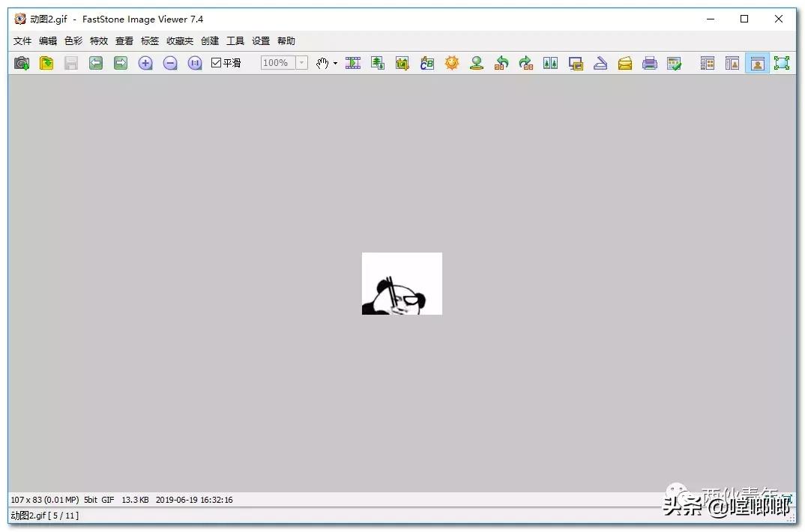
Task: Open the resize image tool
Action: [378, 63]
